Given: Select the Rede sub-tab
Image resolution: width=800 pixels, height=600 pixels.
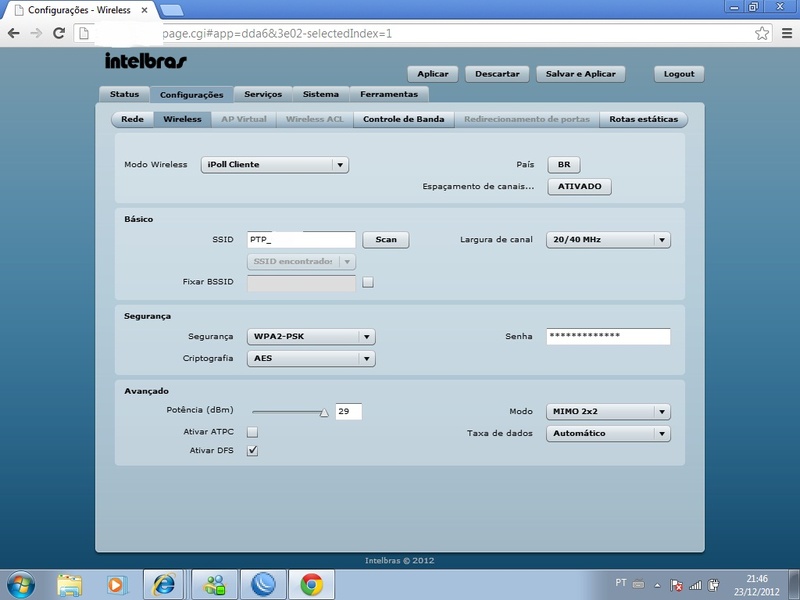Looking at the screenshot, I should click(x=132, y=119).
